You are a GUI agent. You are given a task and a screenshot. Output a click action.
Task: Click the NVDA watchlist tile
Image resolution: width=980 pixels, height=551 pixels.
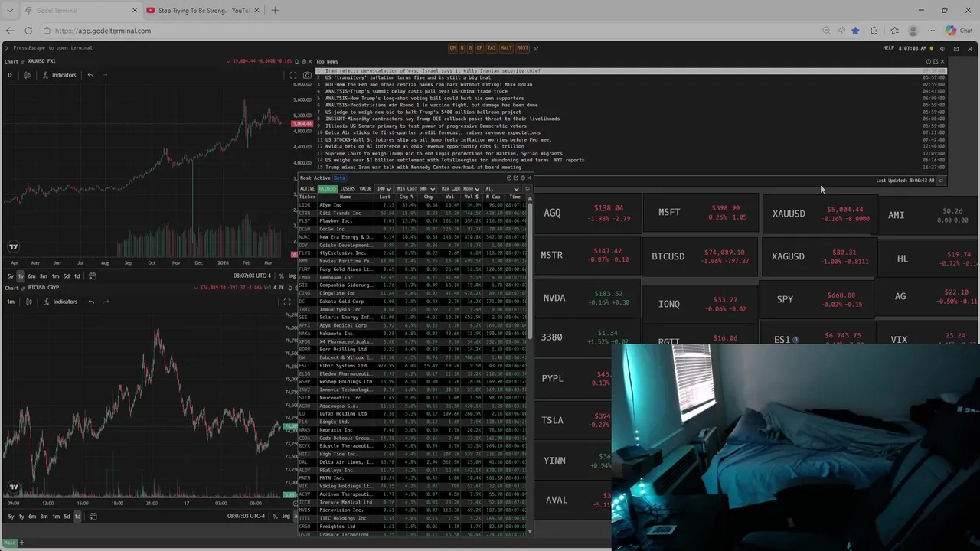point(586,298)
